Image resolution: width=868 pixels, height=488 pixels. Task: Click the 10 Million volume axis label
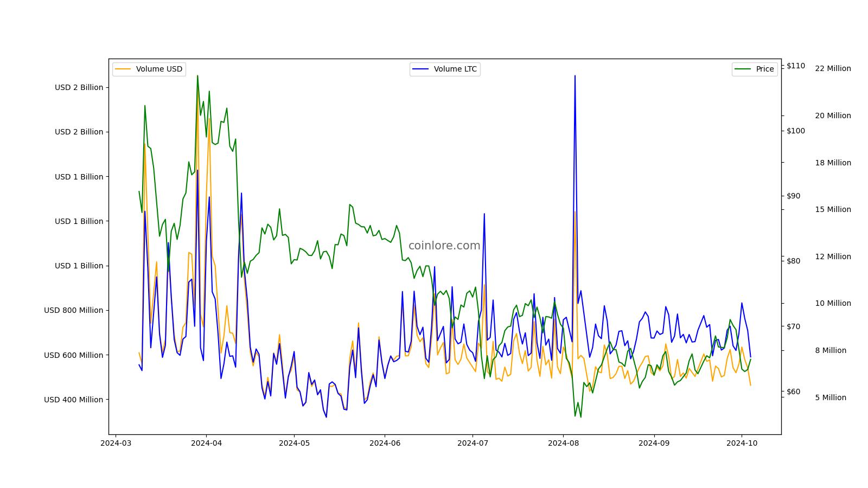click(833, 303)
